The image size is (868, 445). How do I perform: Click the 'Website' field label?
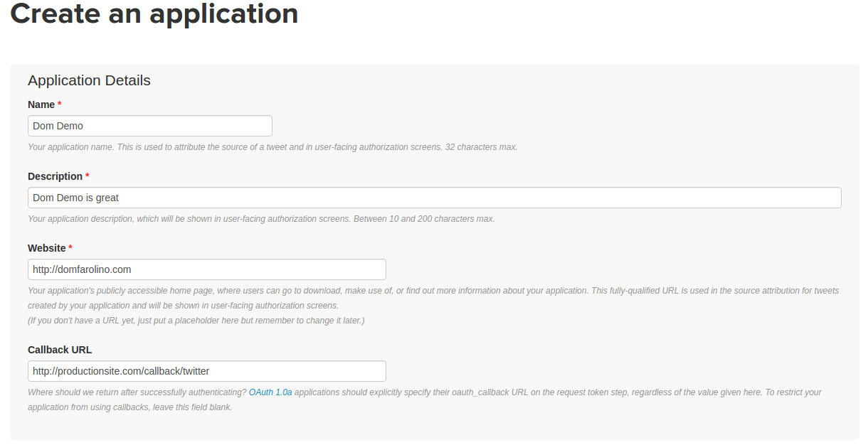pyautogui.click(x=47, y=248)
